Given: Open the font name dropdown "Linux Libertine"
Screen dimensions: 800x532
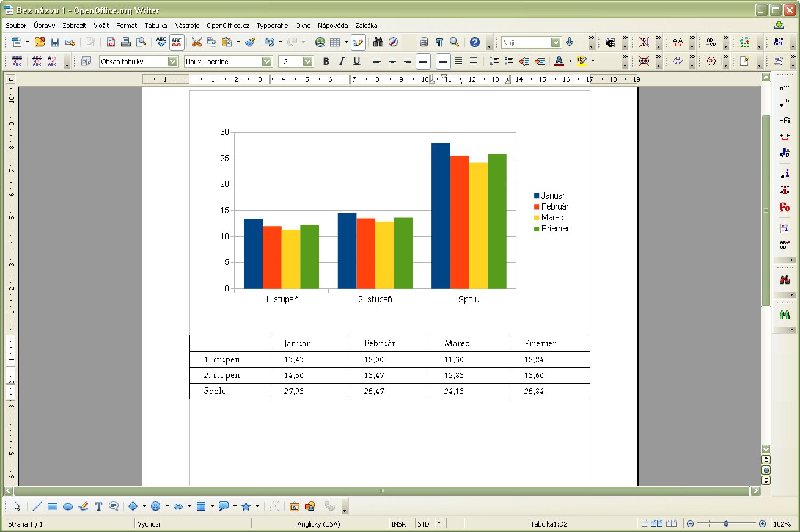Looking at the screenshot, I should [x=267, y=61].
